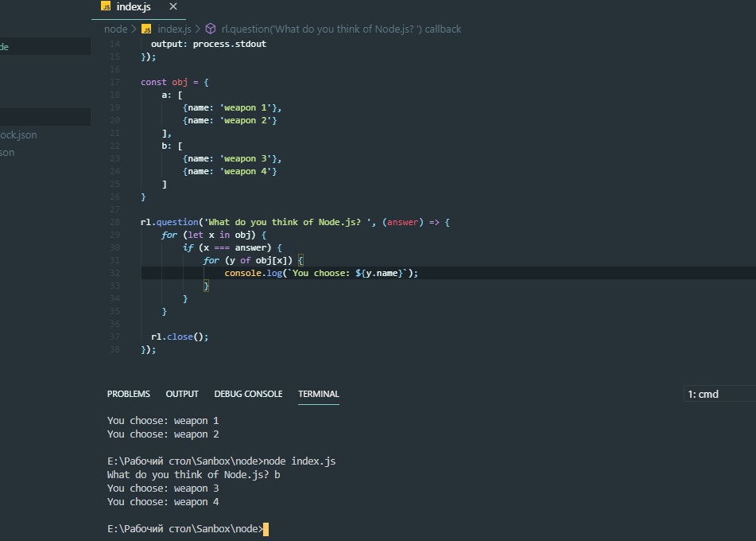Image resolution: width=756 pixels, height=541 pixels.
Task: Select the TERMINAL panel tab
Action: coord(319,394)
